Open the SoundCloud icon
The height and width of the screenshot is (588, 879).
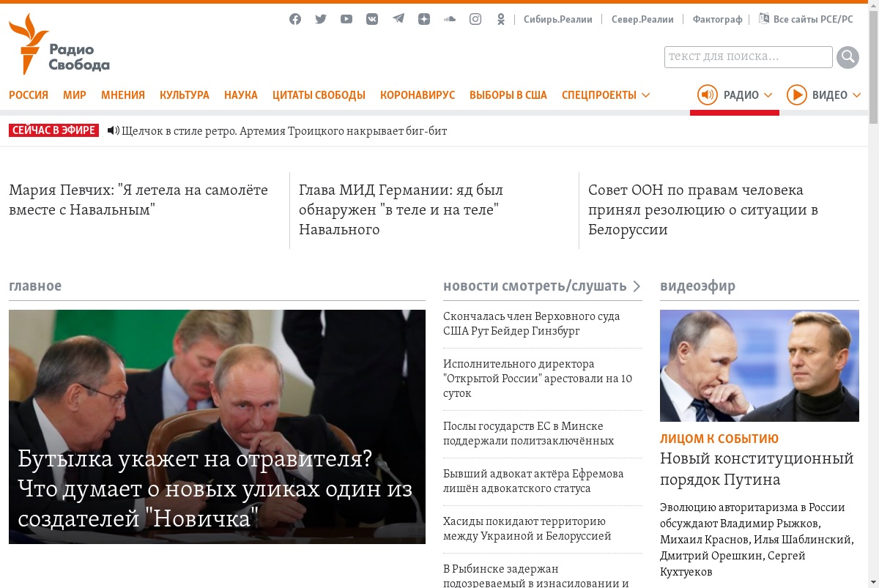click(x=450, y=19)
